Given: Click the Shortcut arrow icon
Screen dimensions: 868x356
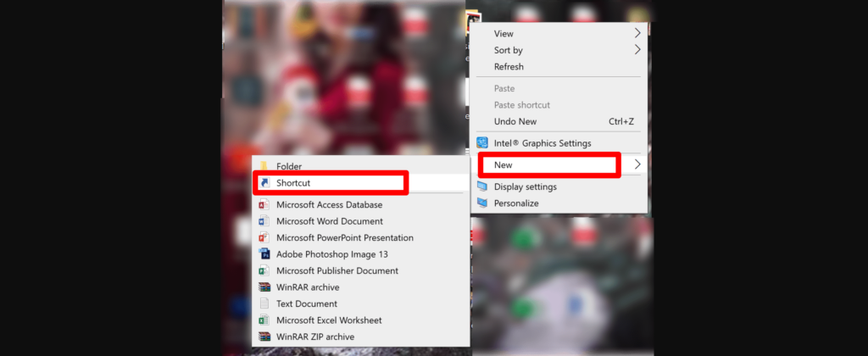Looking at the screenshot, I should [264, 183].
